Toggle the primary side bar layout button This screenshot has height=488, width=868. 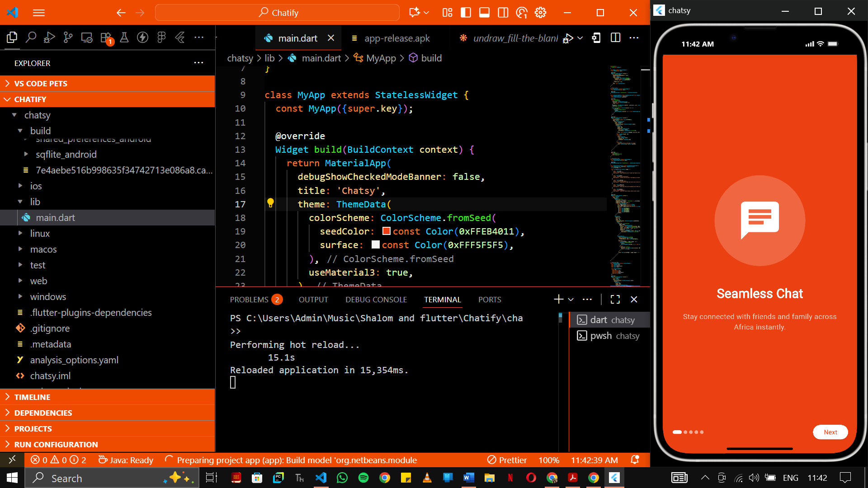click(x=466, y=13)
